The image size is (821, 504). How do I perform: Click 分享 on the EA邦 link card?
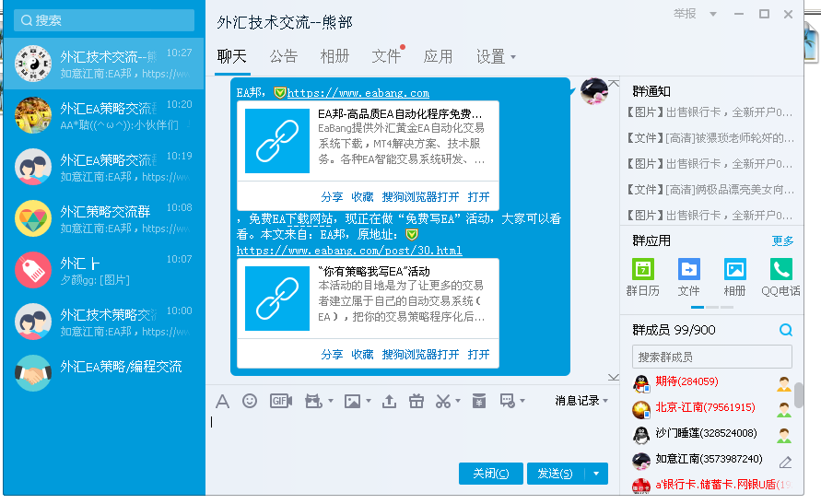point(332,197)
